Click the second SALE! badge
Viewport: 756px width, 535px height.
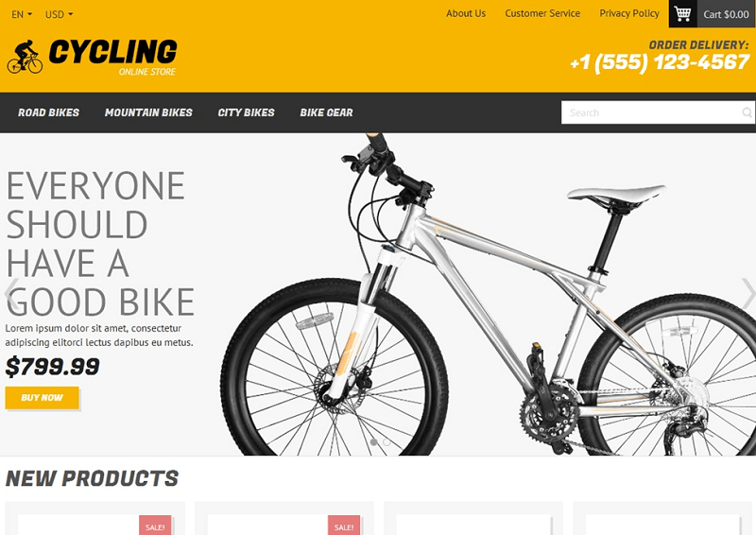(x=344, y=526)
